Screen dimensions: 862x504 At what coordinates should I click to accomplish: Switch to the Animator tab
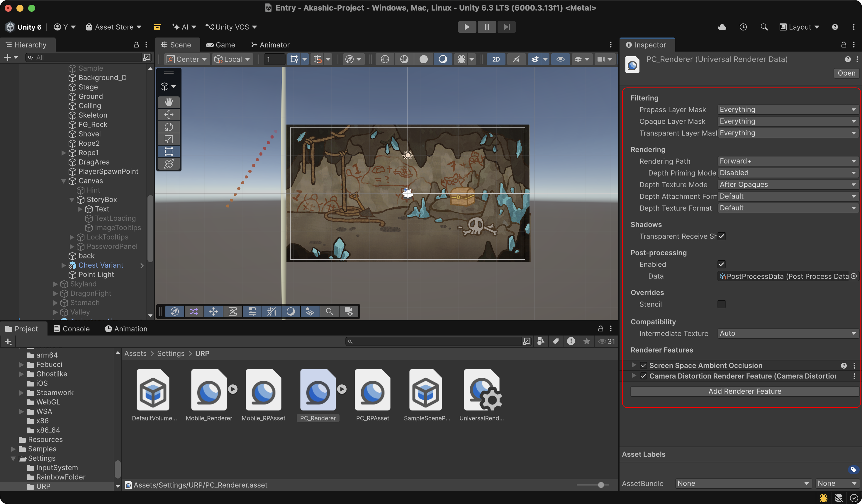tap(270, 45)
